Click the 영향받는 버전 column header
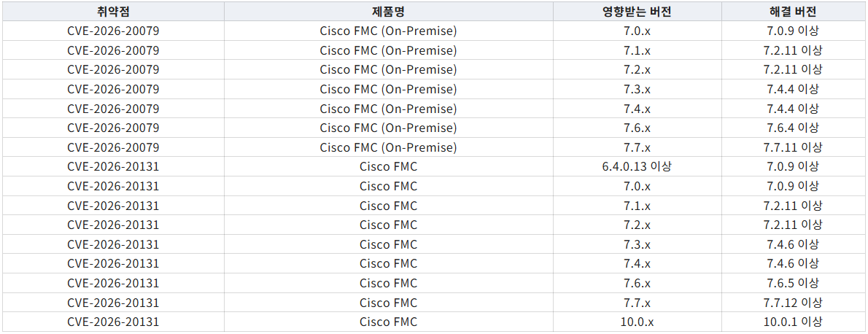This screenshot has width=868, height=334. [638, 12]
